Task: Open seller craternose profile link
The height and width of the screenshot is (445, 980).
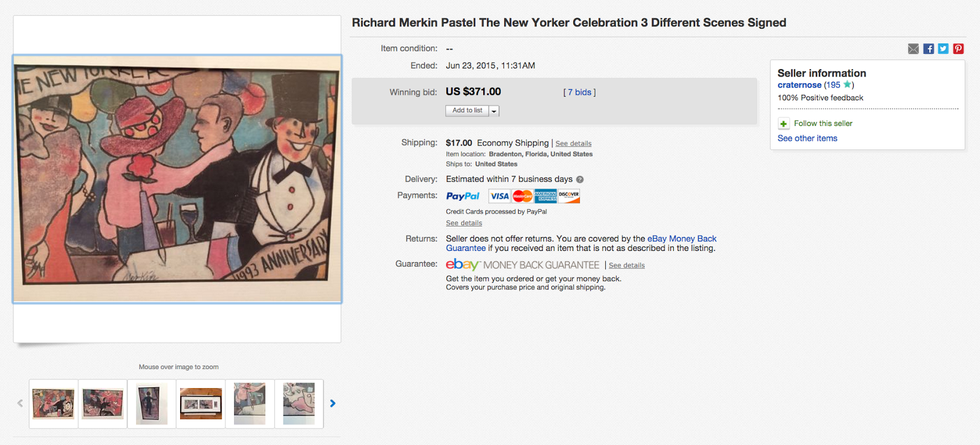Action: pos(799,85)
